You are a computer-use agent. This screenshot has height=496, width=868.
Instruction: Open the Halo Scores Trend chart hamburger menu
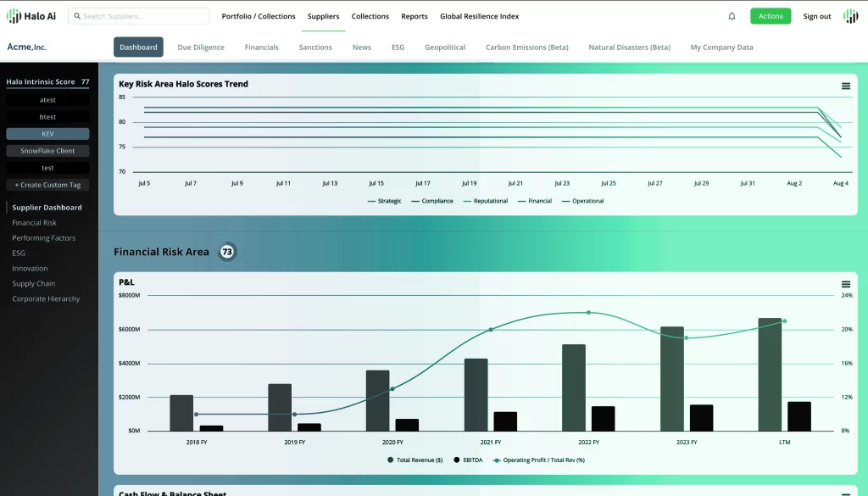coord(845,86)
